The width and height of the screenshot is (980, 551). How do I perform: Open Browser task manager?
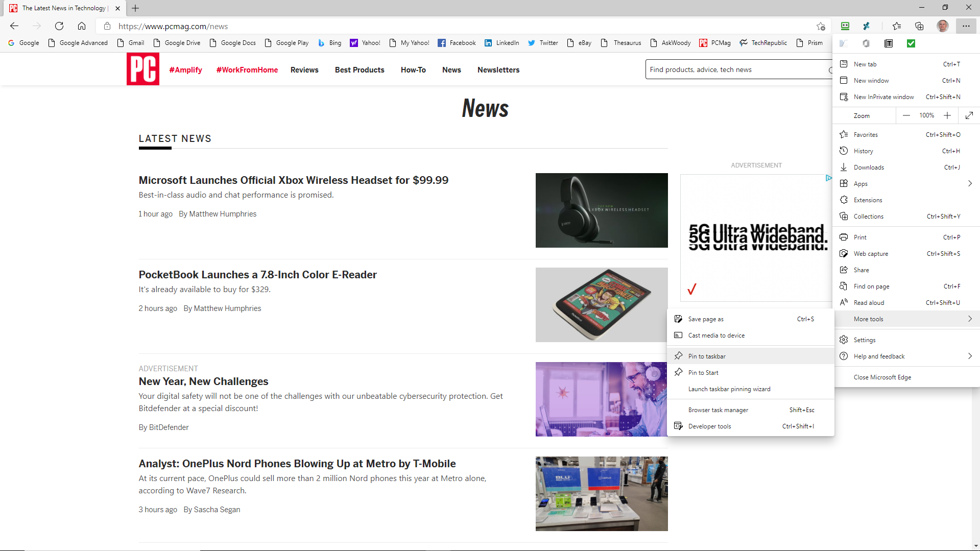click(751, 410)
